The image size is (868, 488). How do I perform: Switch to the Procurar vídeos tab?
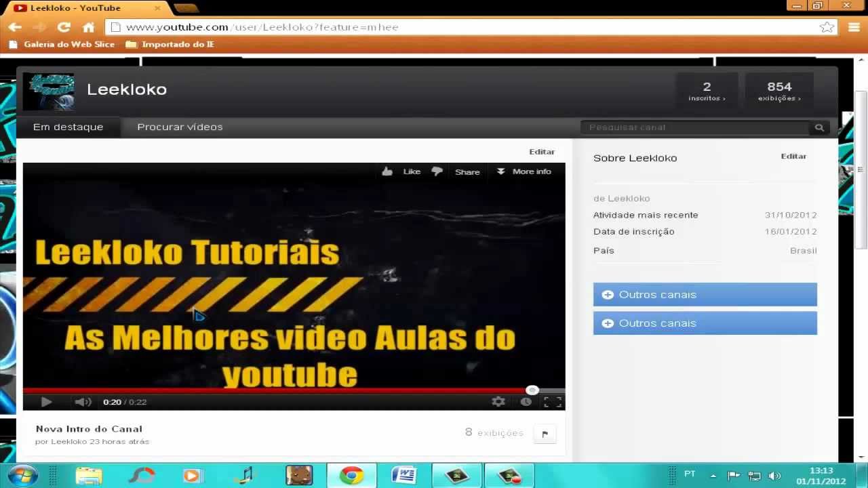180,127
